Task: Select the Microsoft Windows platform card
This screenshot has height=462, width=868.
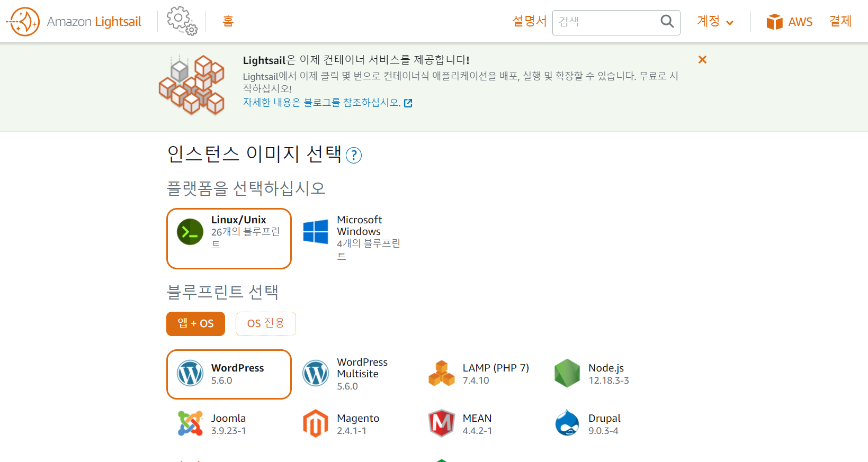Action: click(x=355, y=239)
